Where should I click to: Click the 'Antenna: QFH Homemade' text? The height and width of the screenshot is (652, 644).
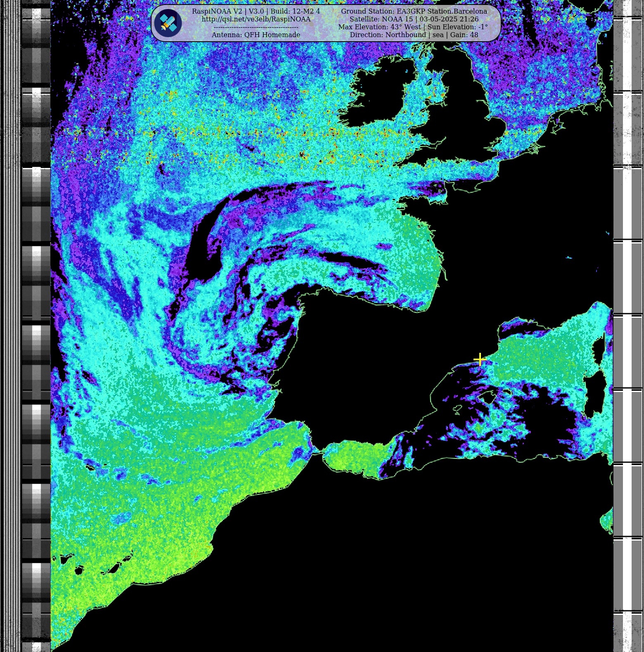point(256,35)
